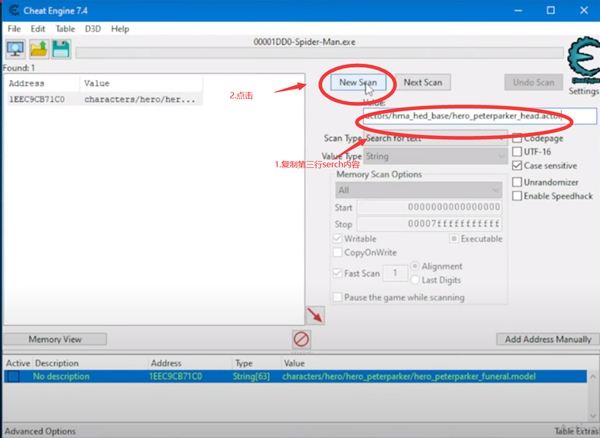Image resolution: width=600 pixels, height=438 pixels.
Task: Open Memory View
Action: [55, 339]
